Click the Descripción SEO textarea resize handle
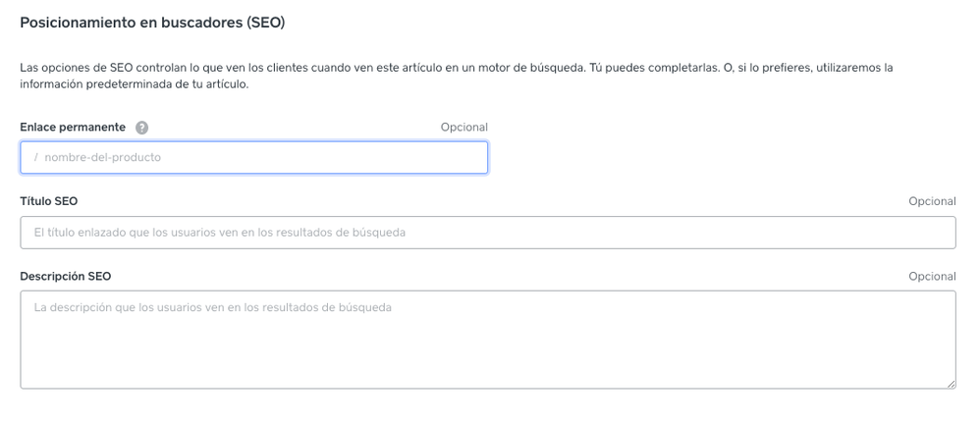This screenshot has height=423, width=980. (951, 384)
